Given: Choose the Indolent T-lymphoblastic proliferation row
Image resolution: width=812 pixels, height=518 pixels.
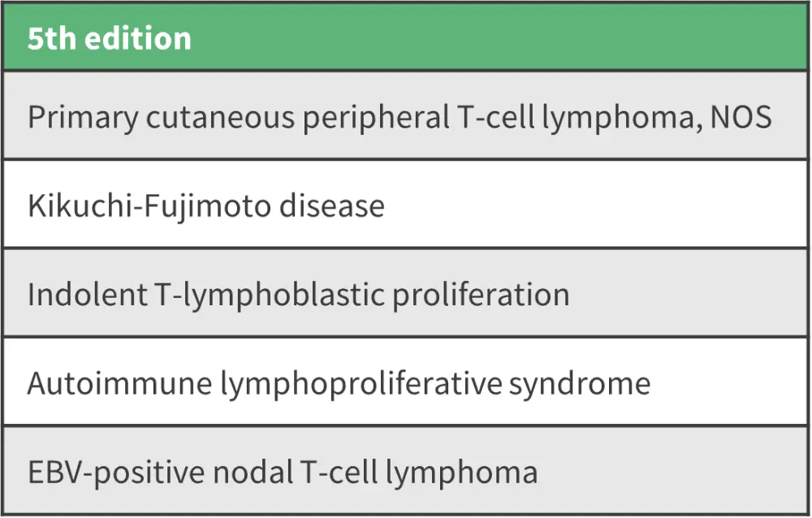Looking at the screenshot, I should (406, 293).
